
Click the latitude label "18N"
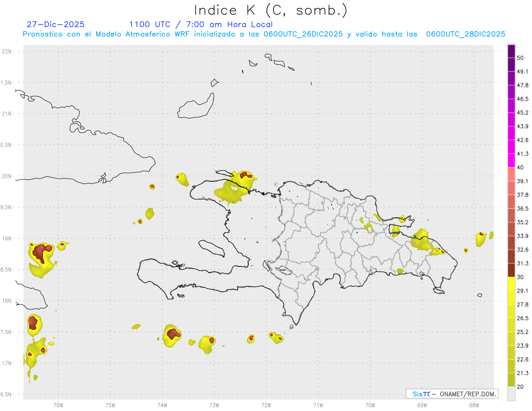click(8, 301)
